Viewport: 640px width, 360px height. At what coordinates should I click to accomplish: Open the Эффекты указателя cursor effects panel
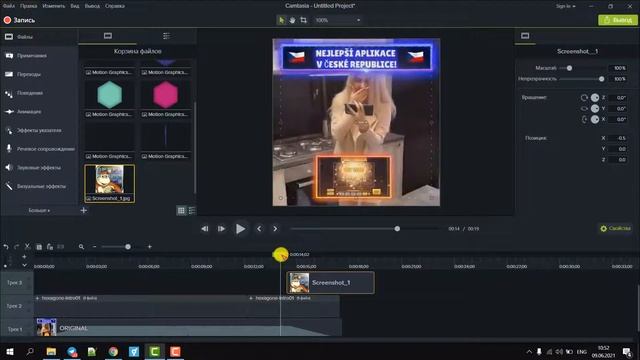39,130
